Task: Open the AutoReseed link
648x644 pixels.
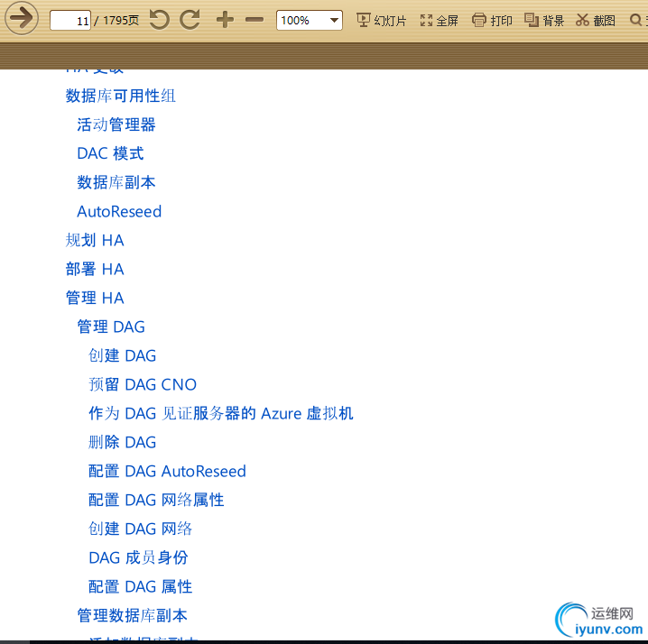Action: pos(119,211)
